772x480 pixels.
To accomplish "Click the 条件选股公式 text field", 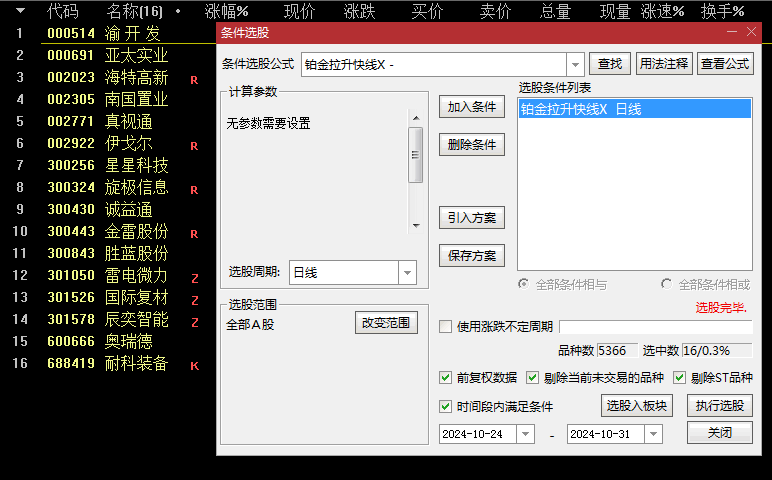I will (x=434, y=64).
